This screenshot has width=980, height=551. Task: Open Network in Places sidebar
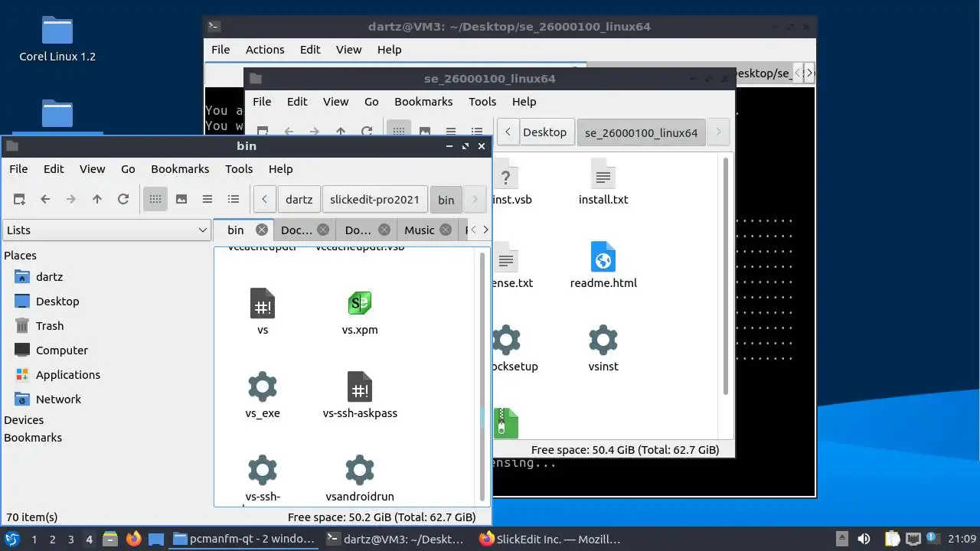[58, 399]
